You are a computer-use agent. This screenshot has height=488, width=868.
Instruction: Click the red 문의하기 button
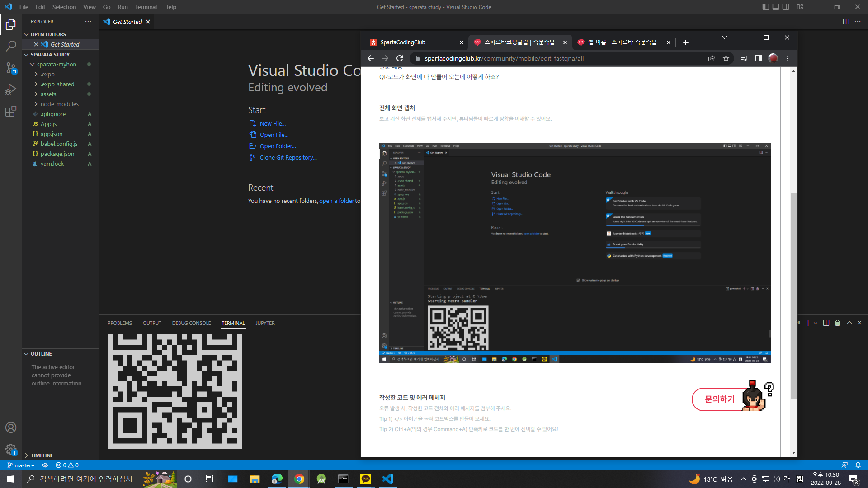(x=720, y=399)
